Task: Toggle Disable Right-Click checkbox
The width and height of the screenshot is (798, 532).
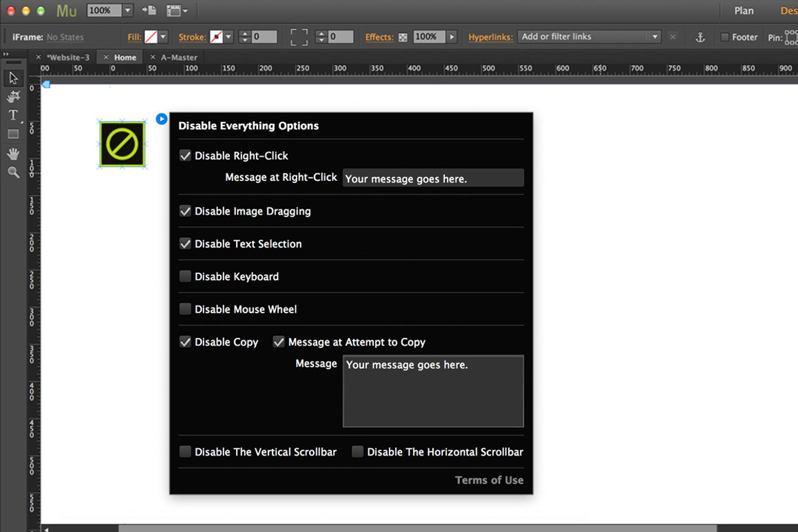Action: [186, 156]
